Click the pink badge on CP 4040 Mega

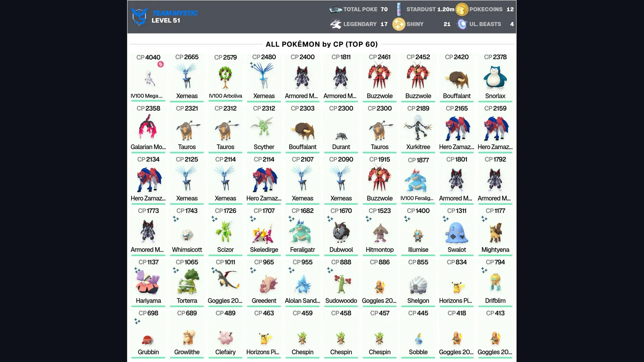pos(161,64)
